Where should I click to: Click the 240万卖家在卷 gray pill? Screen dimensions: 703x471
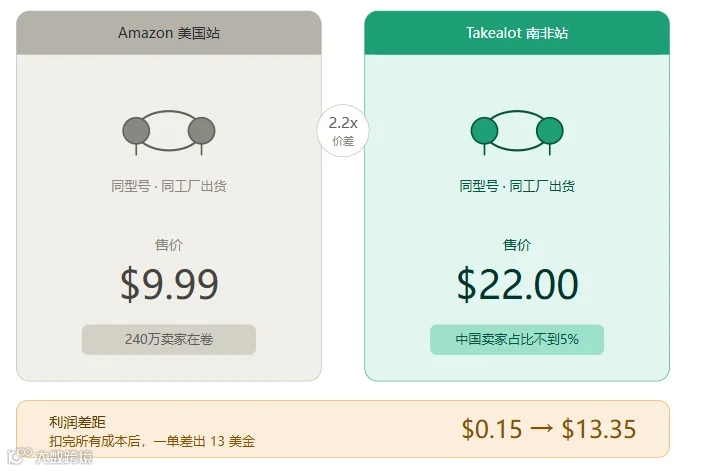point(169,339)
